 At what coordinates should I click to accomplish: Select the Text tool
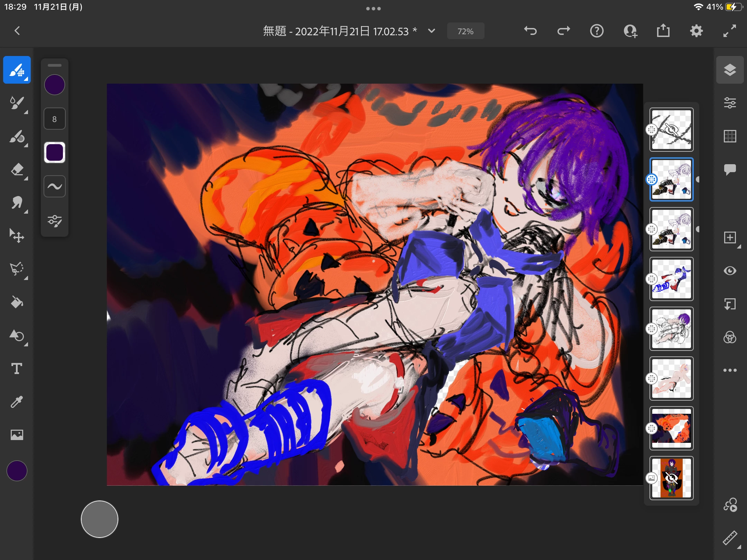click(17, 368)
